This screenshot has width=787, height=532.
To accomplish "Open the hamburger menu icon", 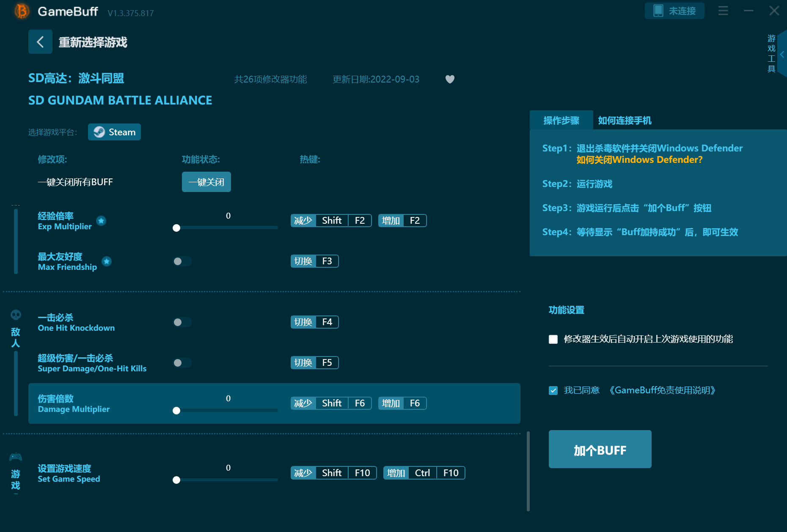I will tap(723, 11).
